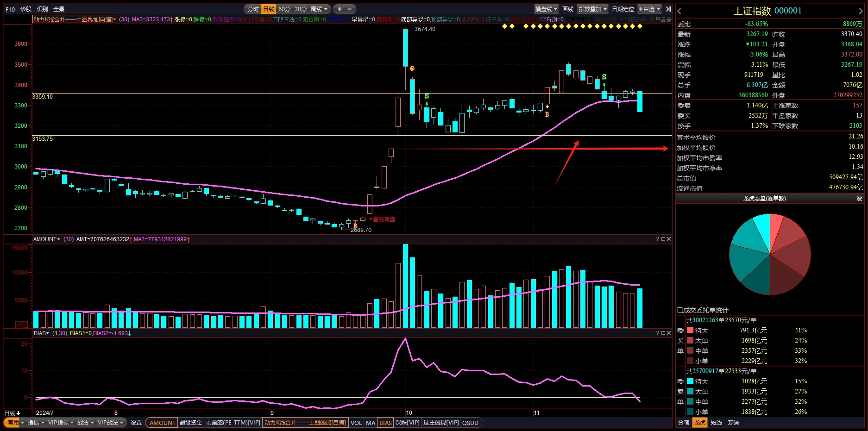Click the 日期定位 button
The image size is (868, 431).
623,9
